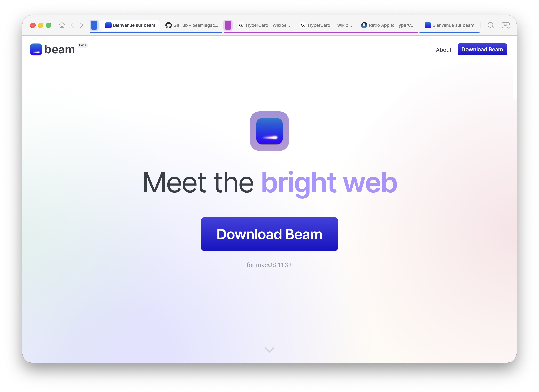Switch to first Bienvenue sur beam tab

(x=130, y=25)
